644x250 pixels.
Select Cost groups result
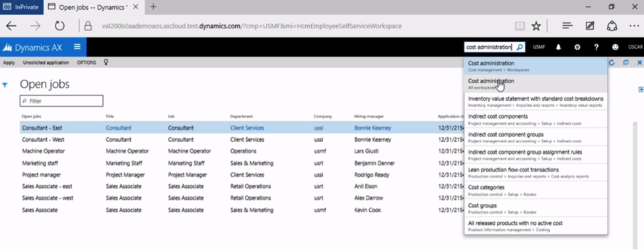536,208
